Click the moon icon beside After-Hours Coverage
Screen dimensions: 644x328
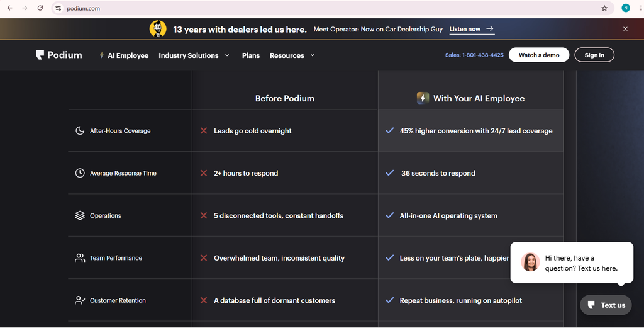tap(80, 131)
